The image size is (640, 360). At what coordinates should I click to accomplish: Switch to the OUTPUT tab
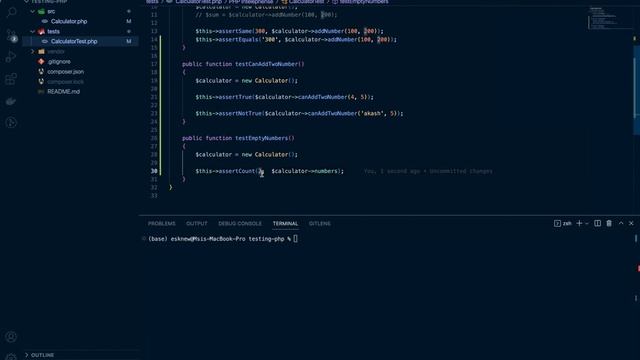(197, 224)
